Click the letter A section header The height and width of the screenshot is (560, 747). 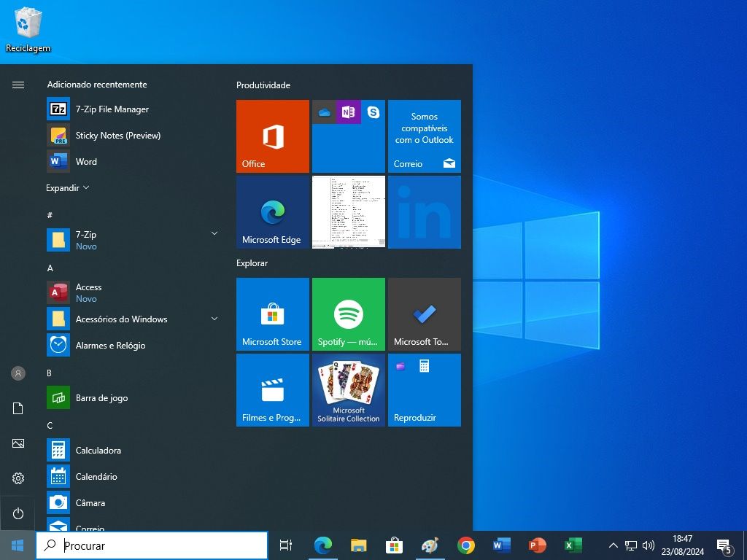pyautogui.click(x=50, y=268)
